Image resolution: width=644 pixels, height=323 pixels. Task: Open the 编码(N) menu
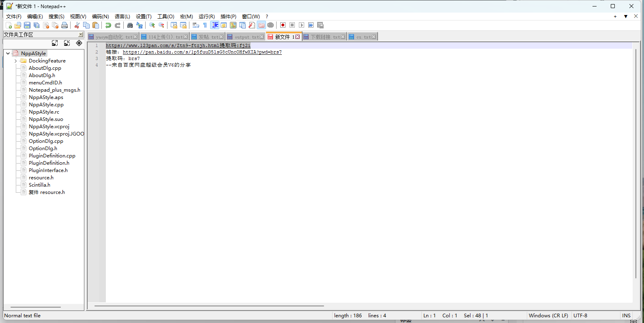[x=100, y=17]
